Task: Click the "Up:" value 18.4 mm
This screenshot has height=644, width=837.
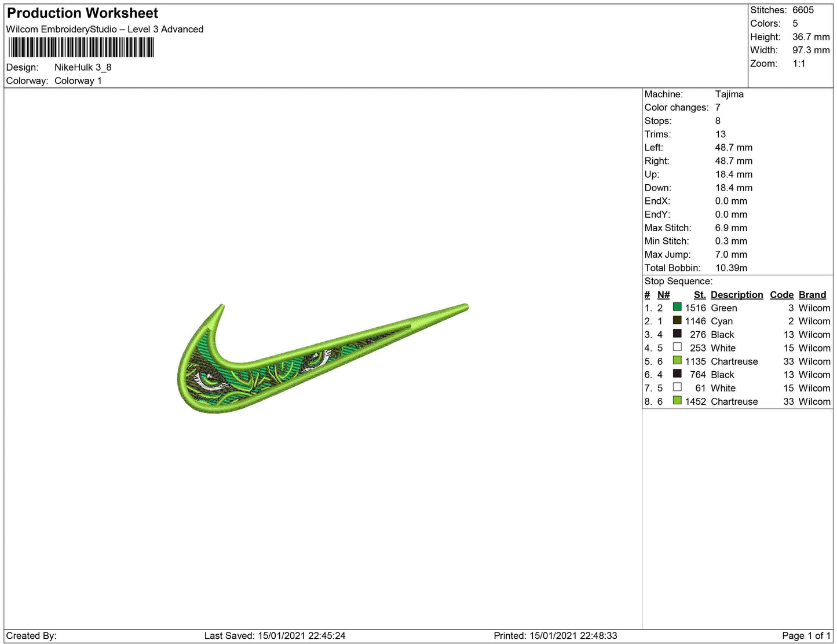Action: tap(734, 174)
